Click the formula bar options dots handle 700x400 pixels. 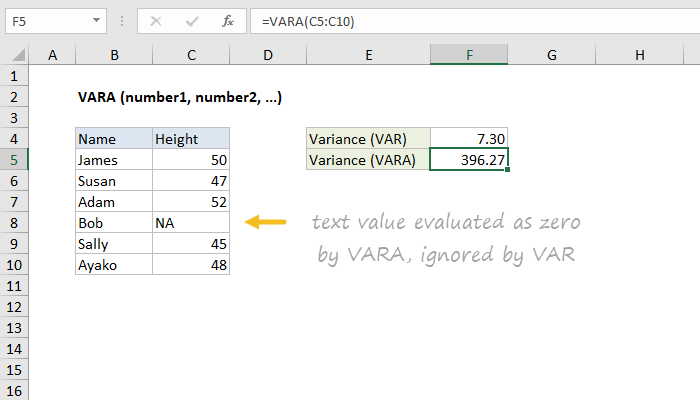(x=121, y=21)
